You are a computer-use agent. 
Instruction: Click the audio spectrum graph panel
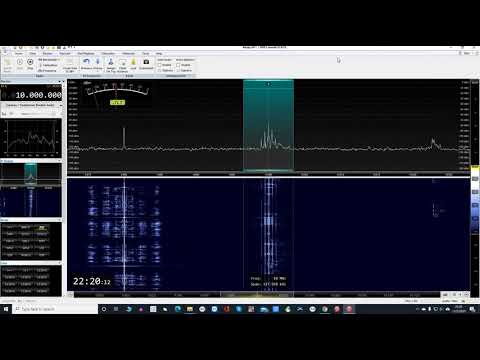(x=31, y=138)
